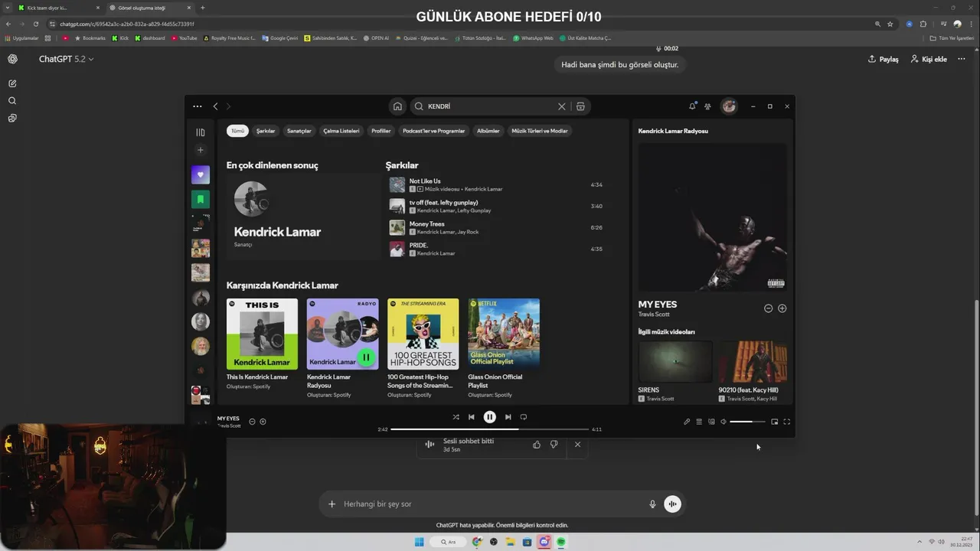Select the Profiller filter chip

tap(381, 131)
